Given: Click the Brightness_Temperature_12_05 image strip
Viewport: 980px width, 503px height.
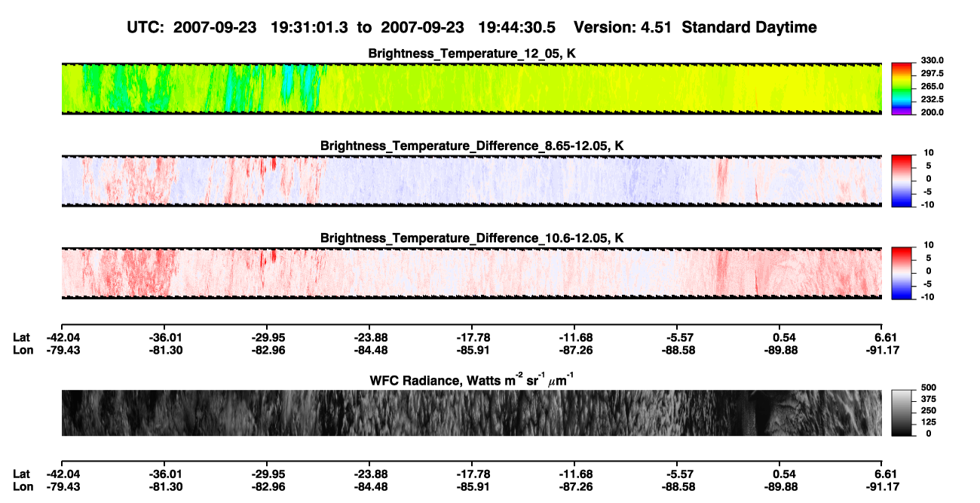Looking at the screenshot, I should pos(471,88).
